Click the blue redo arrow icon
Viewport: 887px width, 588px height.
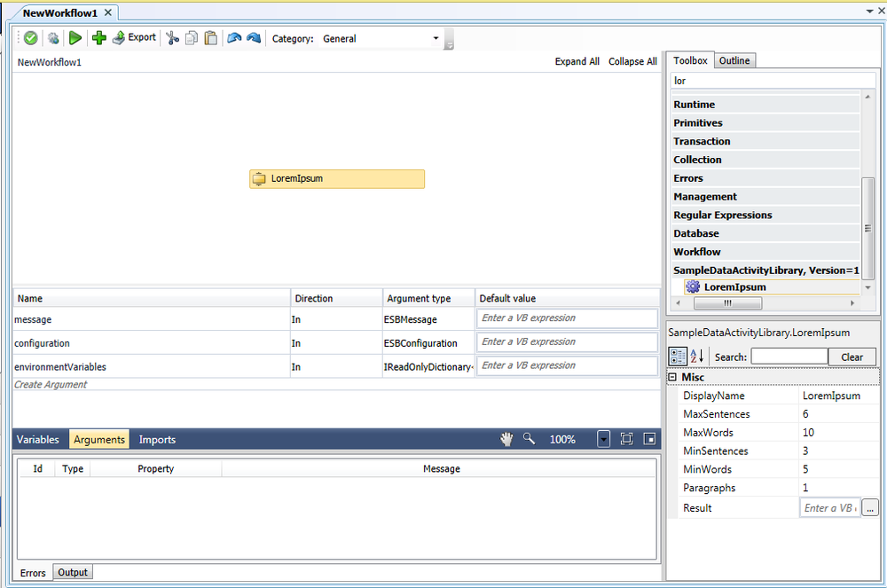click(x=254, y=38)
